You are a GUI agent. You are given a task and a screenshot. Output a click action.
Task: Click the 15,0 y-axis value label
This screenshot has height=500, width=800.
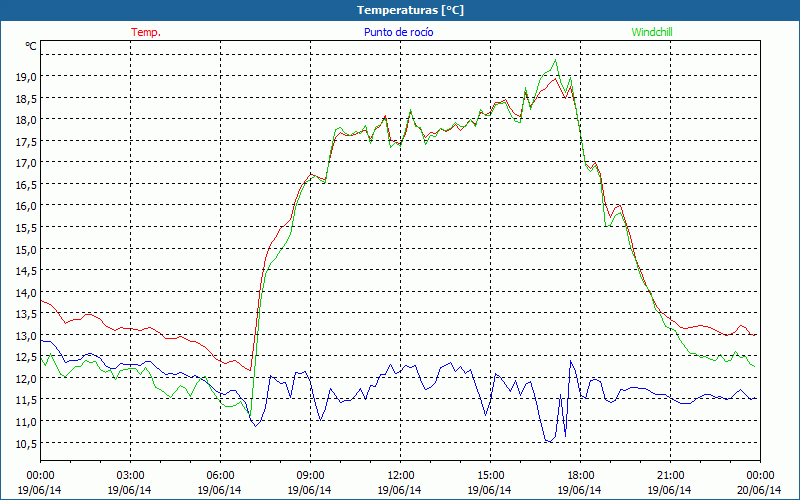25,249
